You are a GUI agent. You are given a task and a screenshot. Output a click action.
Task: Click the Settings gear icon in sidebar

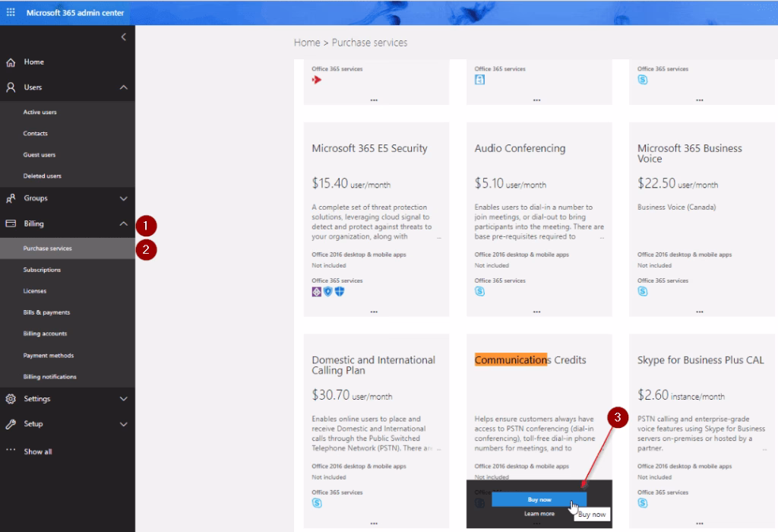click(x=11, y=398)
